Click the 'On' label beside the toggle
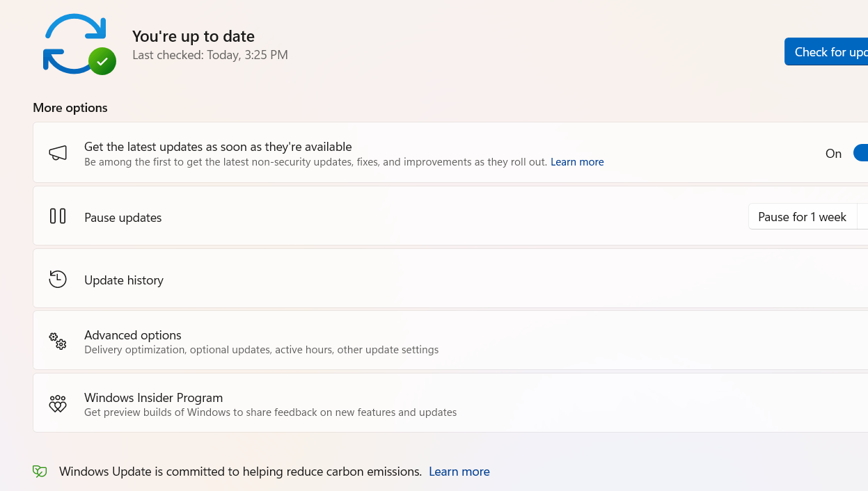Viewport: 868px width, 491px height. [x=833, y=154]
